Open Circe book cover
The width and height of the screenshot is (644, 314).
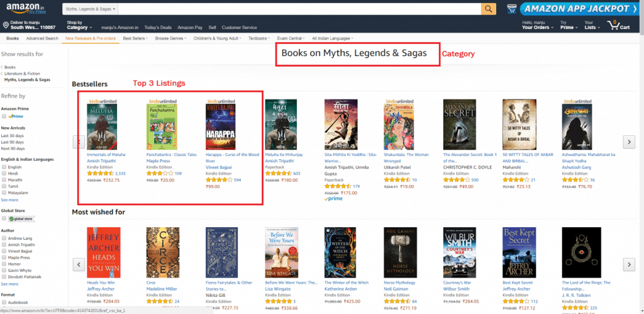click(x=163, y=252)
